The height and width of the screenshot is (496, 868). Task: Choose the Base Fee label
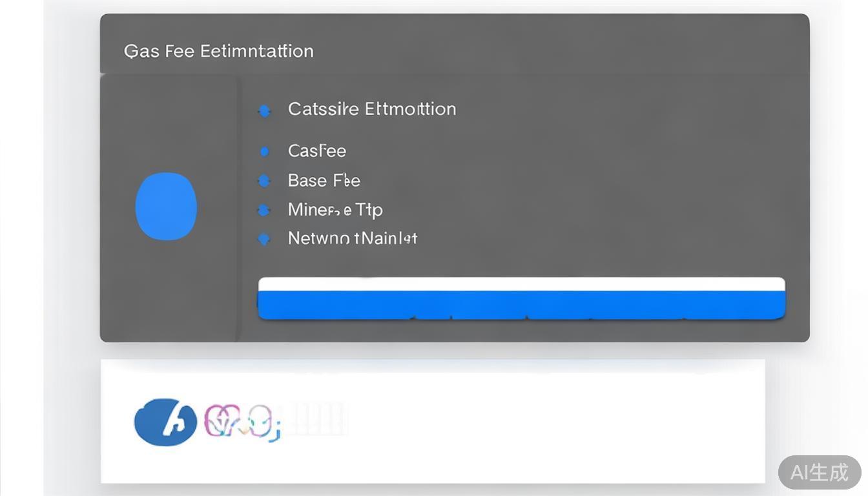324,180
